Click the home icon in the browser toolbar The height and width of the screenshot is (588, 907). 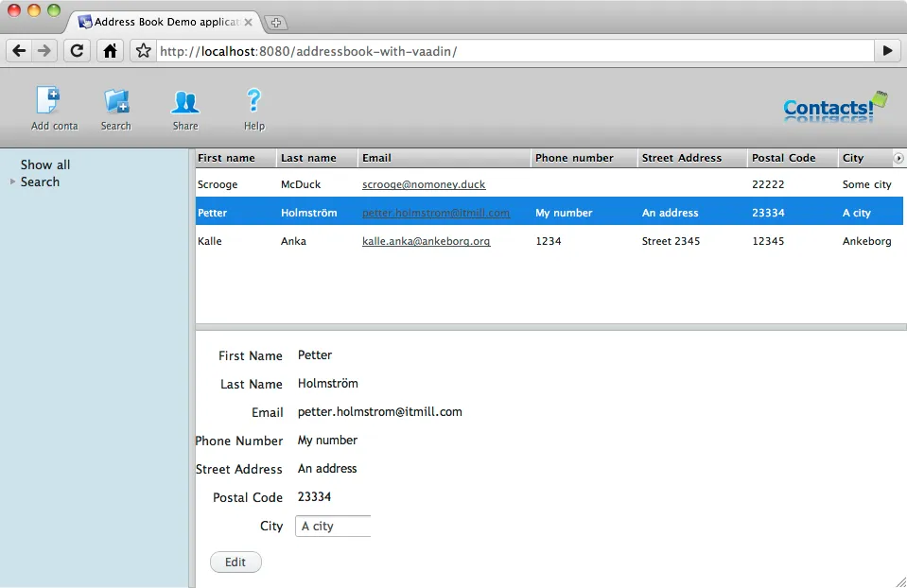(108, 50)
